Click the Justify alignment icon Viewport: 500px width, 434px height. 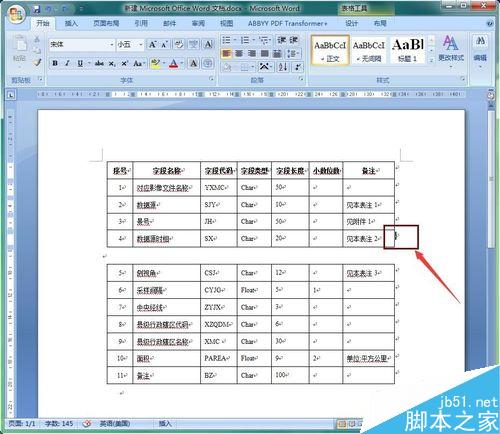(x=264, y=53)
